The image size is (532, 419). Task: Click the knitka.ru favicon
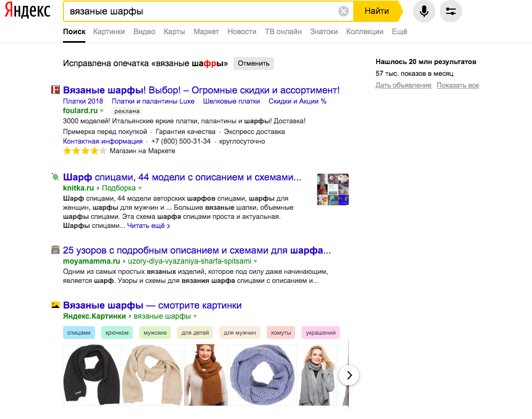pyautogui.click(x=55, y=177)
